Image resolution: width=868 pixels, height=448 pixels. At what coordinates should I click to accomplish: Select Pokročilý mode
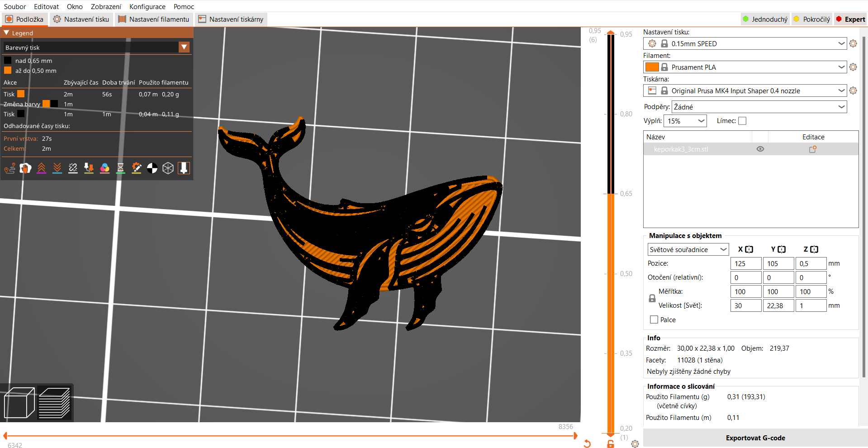coord(812,19)
